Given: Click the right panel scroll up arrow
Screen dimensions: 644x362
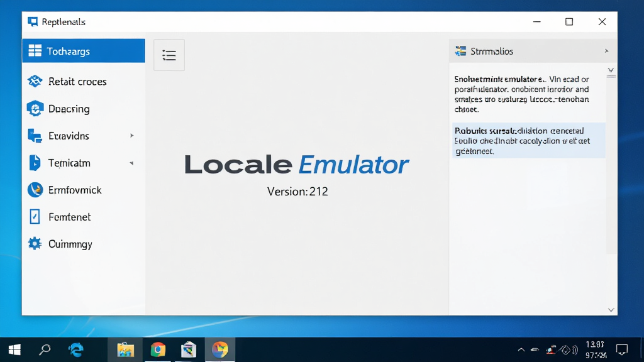Looking at the screenshot, I should [x=611, y=70].
